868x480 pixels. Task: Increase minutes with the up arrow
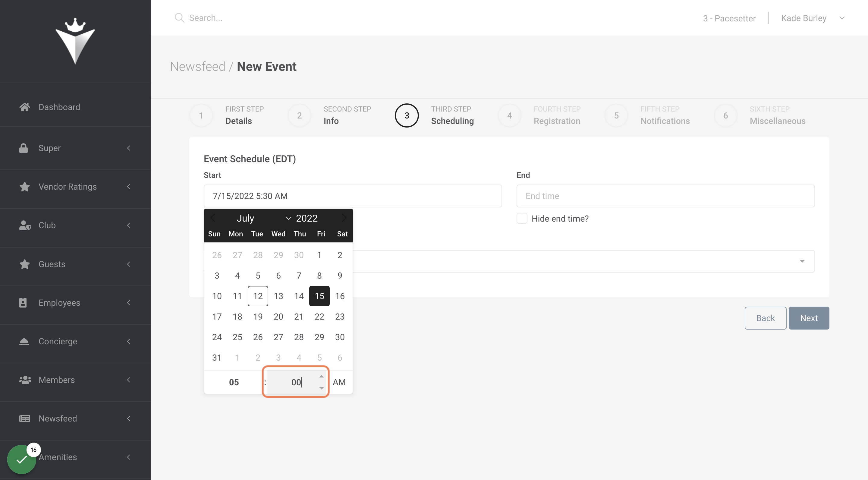click(322, 376)
